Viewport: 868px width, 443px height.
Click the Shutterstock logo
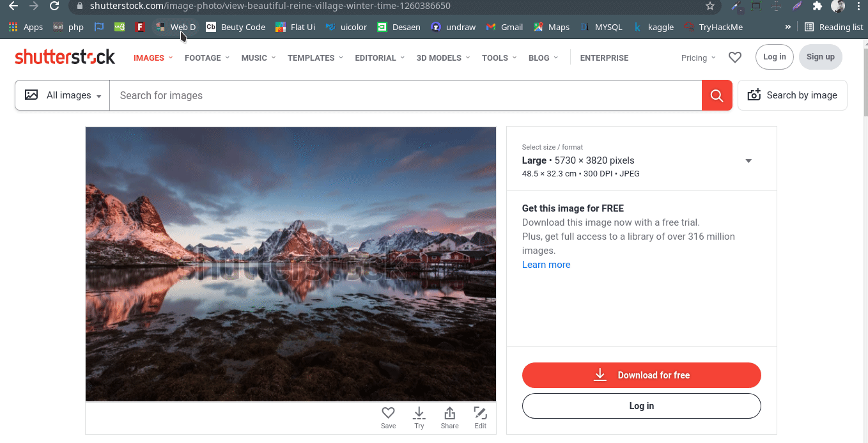[65, 56]
